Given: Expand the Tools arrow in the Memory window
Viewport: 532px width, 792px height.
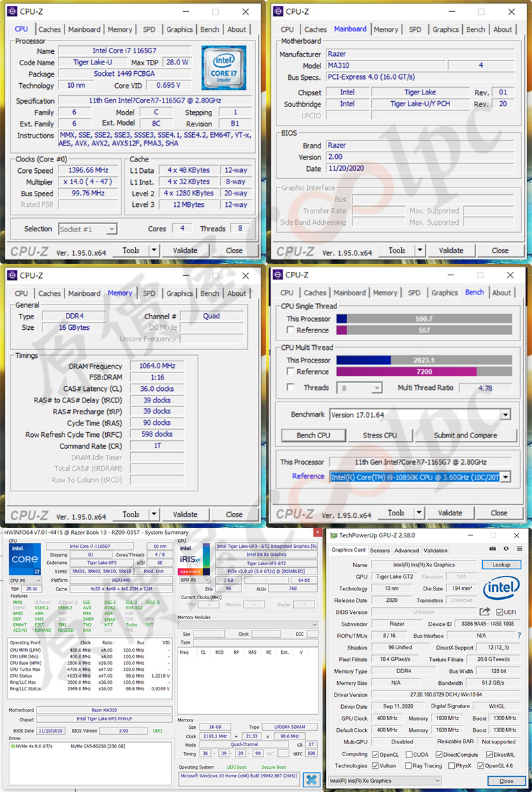Looking at the screenshot, I should pos(154,515).
